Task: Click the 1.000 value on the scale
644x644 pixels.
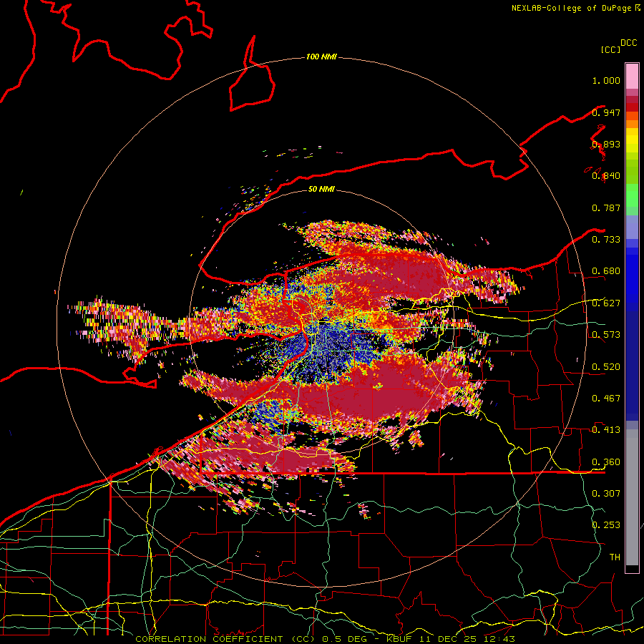Action: [606, 80]
